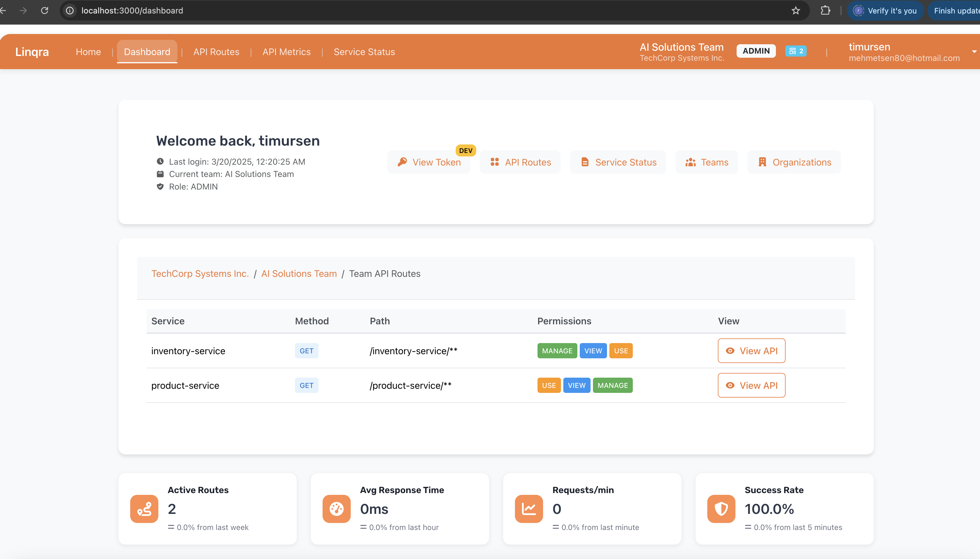
Task: Click the building icon on Organizations button
Action: [x=762, y=162]
